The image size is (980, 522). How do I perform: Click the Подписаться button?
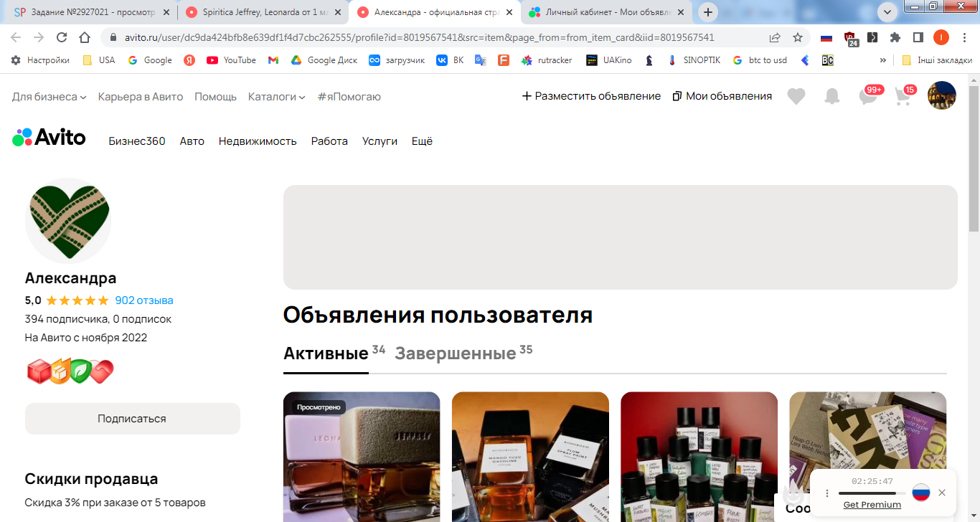(x=132, y=419)
